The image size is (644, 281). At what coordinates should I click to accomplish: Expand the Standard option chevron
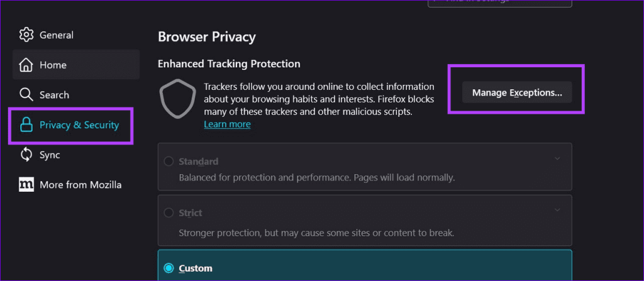click(x=557, y=158)
